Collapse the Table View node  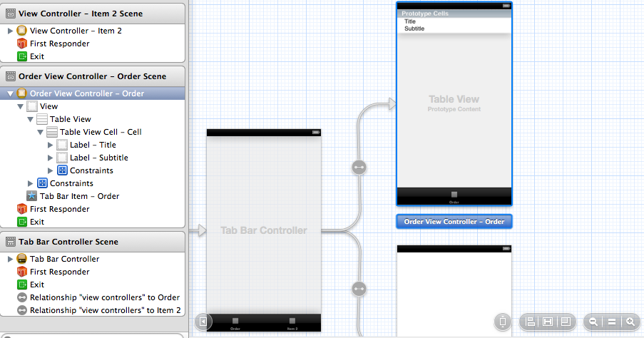pos(31,120)
